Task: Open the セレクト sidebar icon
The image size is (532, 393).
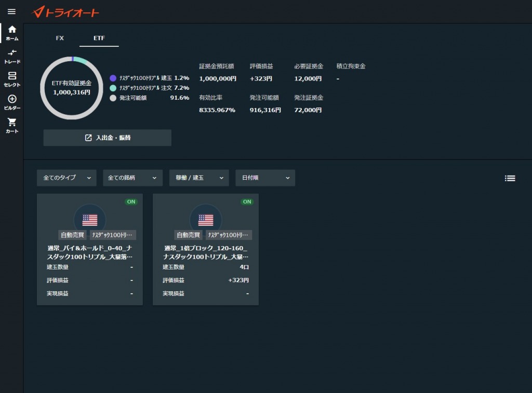Action: [x=12, y=79]
